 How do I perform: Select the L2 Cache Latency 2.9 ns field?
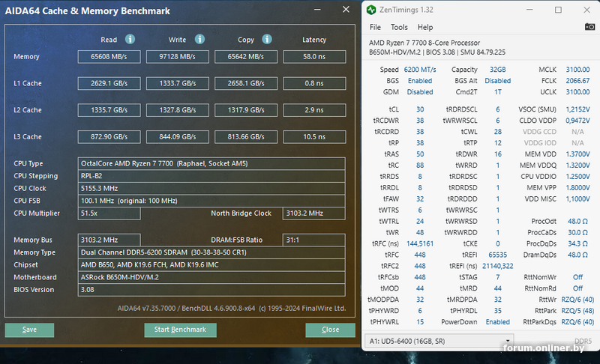(x=314, y=110)
